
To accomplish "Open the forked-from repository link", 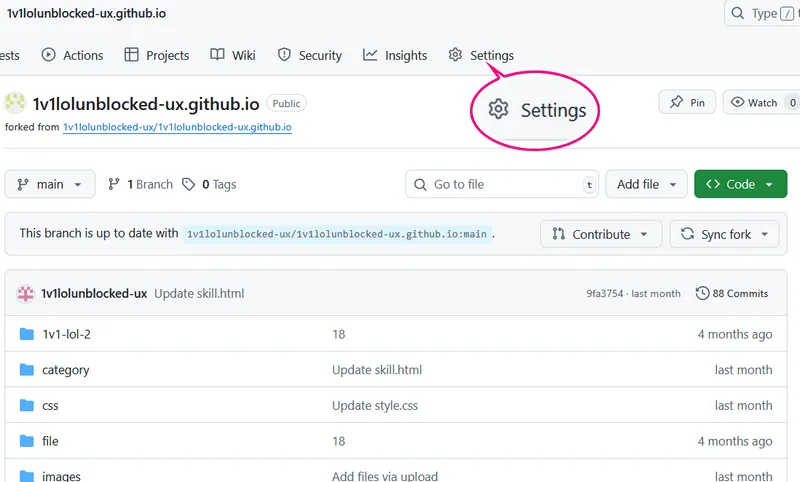I will (x=177, y=127).
